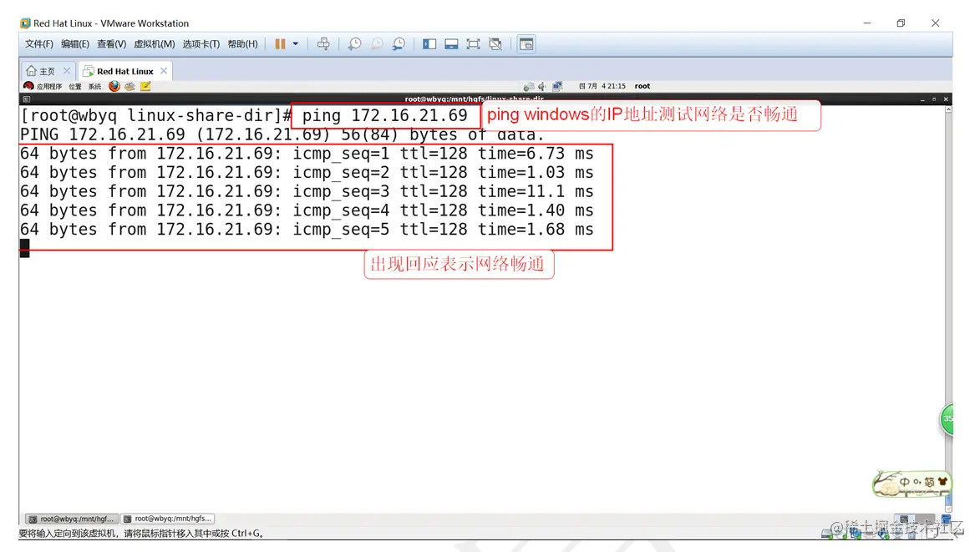The image size is (980, 552).
Task: Click the date and time clock
Action: pyautogui.click(x=602, y=86)
